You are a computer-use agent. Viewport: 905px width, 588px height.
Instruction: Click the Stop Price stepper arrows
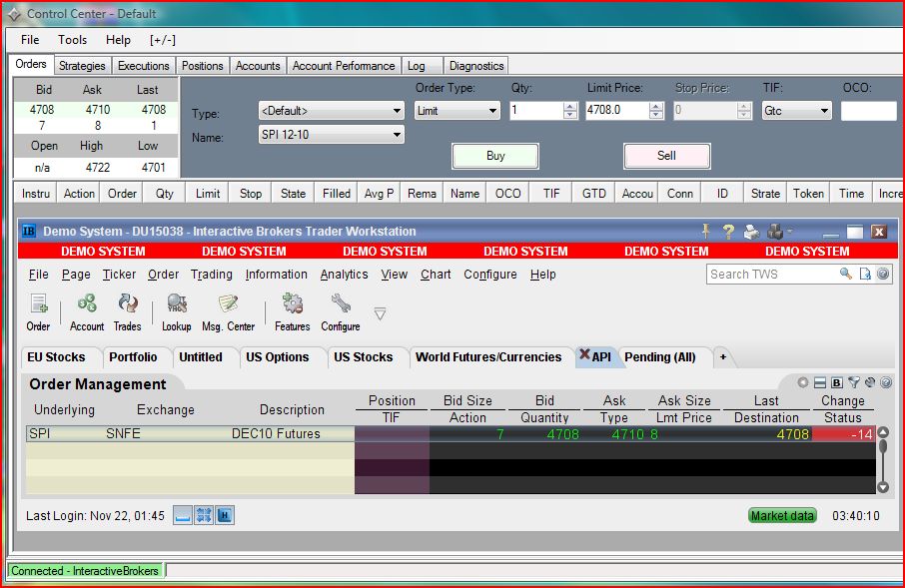(744, 110)
